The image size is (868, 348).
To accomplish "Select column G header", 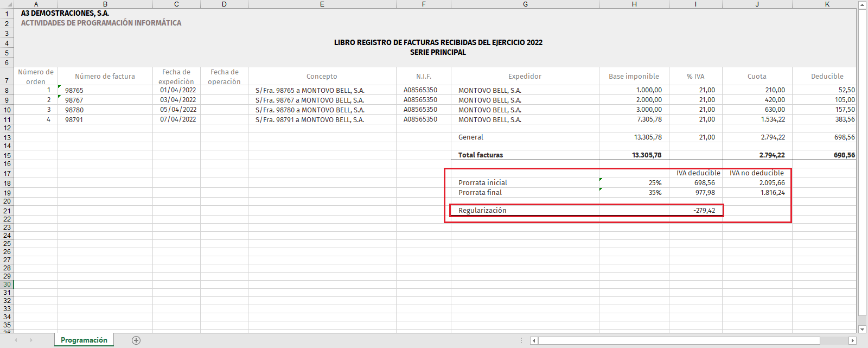I will point(525,4).
